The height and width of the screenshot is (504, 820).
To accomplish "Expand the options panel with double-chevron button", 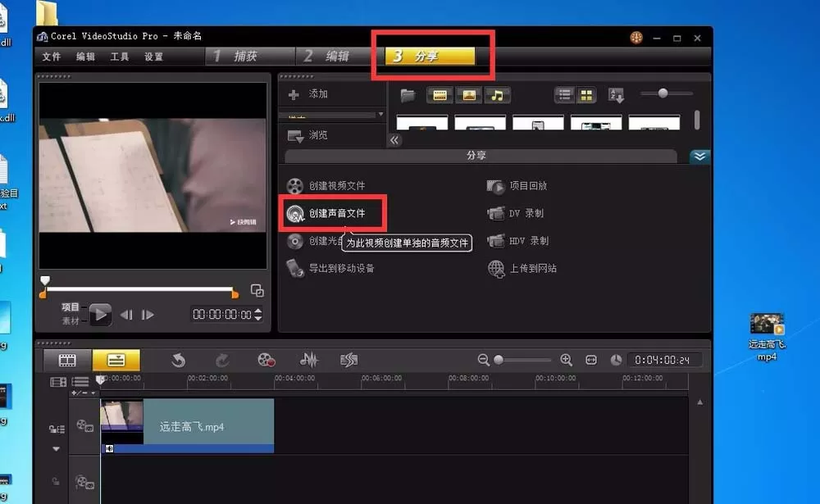I will (699, 157).
